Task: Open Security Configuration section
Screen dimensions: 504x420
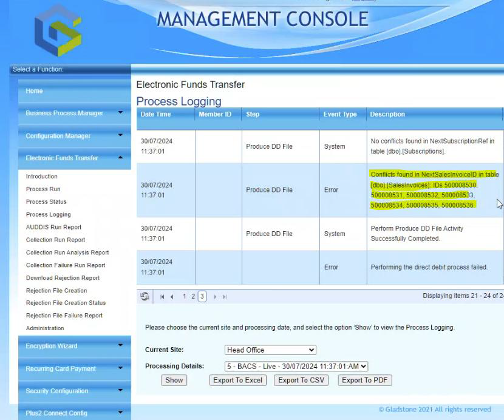Action: tap(75, 391)
